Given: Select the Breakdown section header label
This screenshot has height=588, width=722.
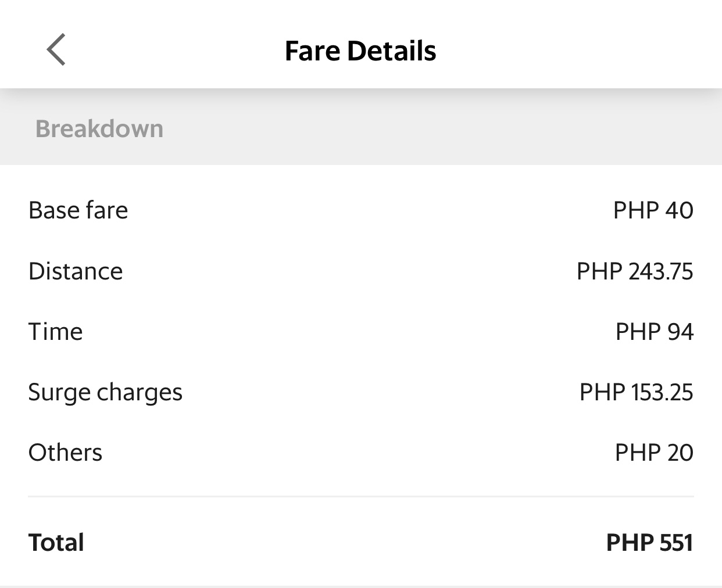Looking at the screenshot, I should tap(99, 129).
